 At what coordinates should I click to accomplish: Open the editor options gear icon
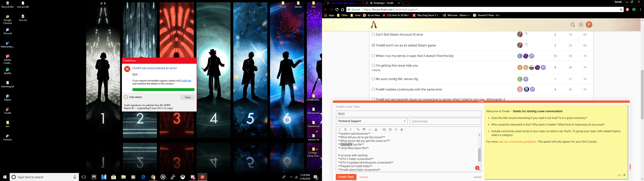click(402, 130)
